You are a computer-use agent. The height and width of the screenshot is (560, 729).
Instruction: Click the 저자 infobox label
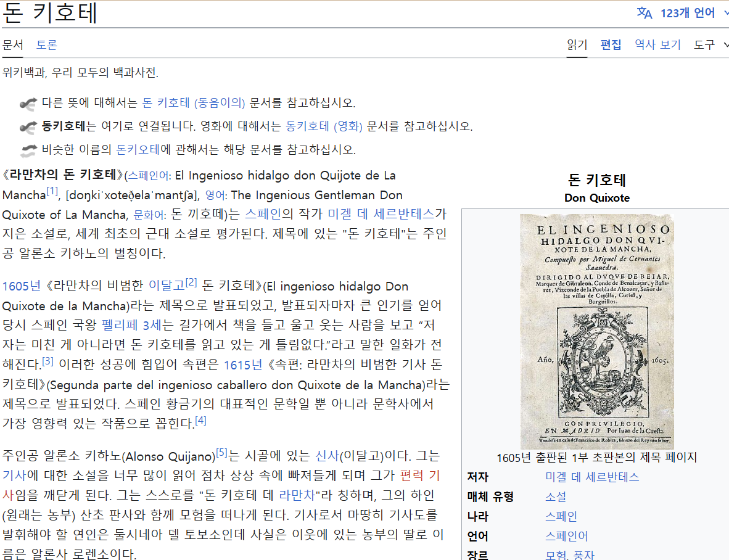478,477
